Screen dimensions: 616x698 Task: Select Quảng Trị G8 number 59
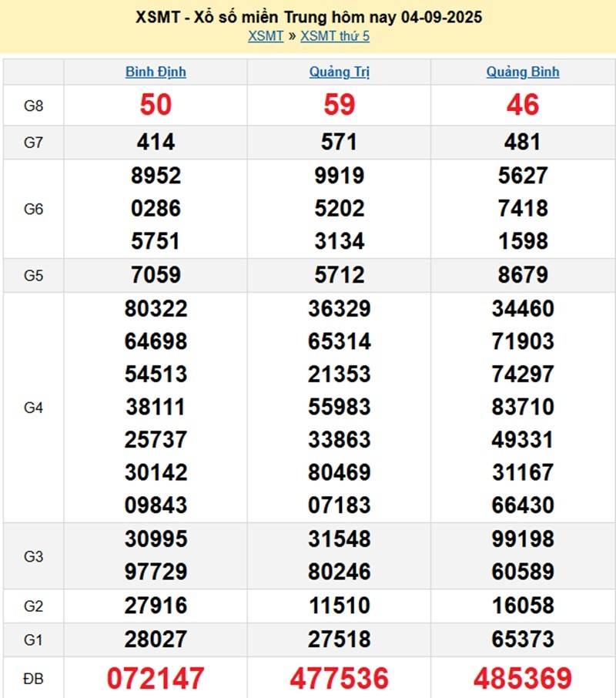coord(339,105)
